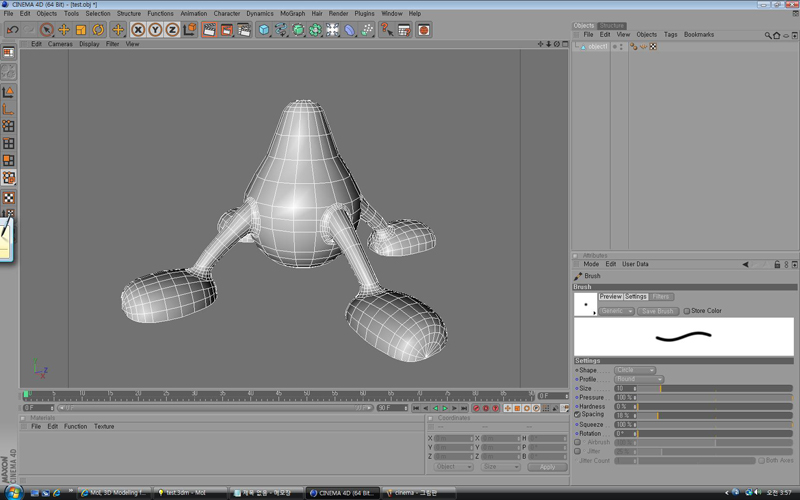Switch the coordinate system icon

pyautogui.click(x=190, y=30)
